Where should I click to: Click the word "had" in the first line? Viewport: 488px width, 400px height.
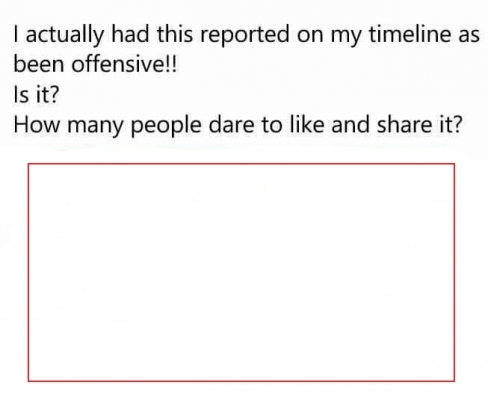(x=130, y=34)
